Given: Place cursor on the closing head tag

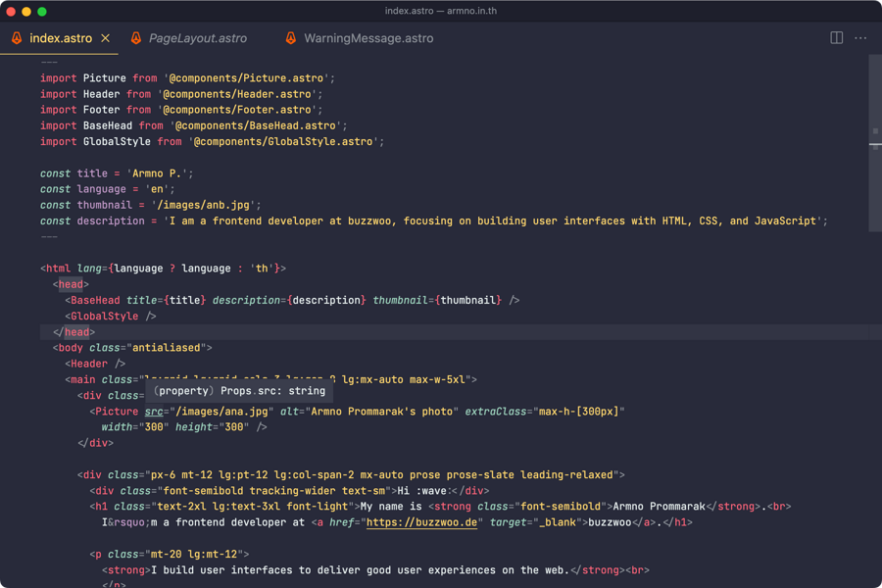Looking at the screenshot, I should 74,332.
